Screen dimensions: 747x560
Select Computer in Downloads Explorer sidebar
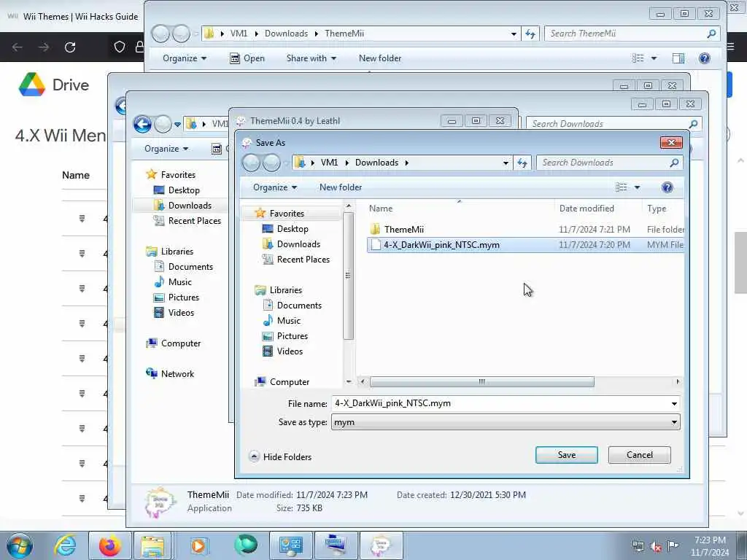tap(181, 343)
